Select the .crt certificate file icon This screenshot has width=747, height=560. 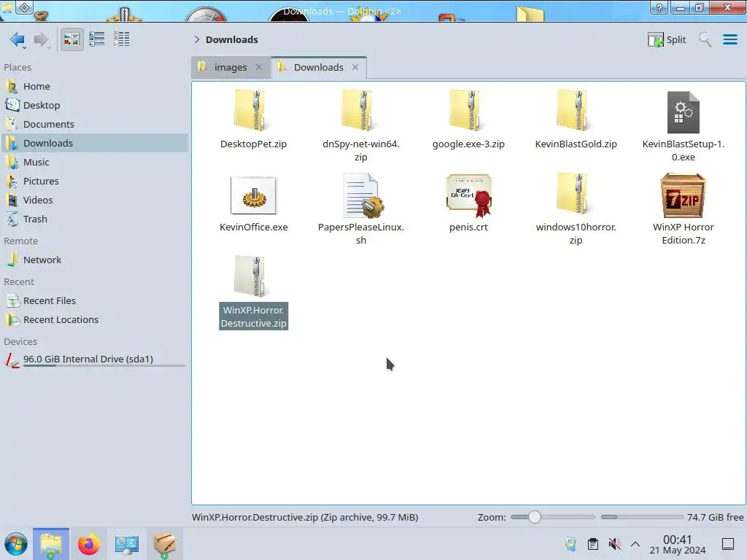coord(469,195)
